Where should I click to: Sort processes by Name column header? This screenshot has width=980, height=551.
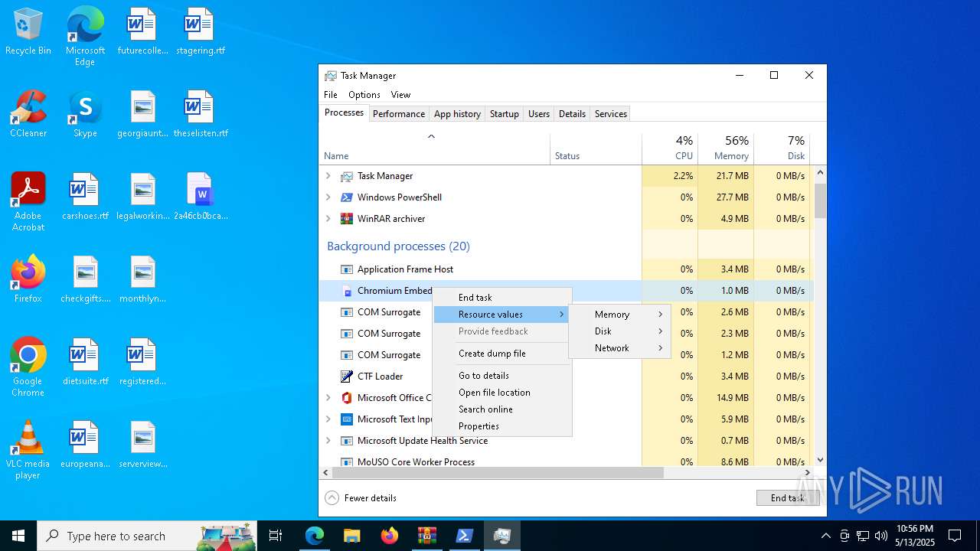[x=434, y=148]
